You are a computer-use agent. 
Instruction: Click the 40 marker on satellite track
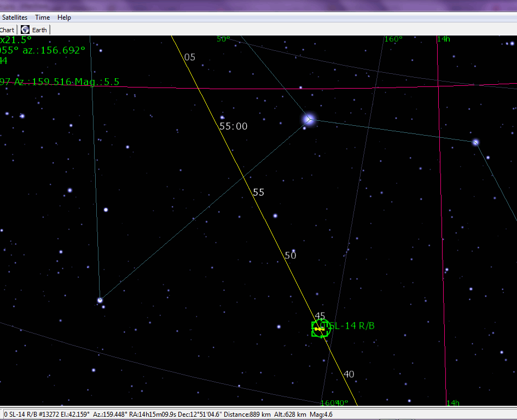coord(349,374)
